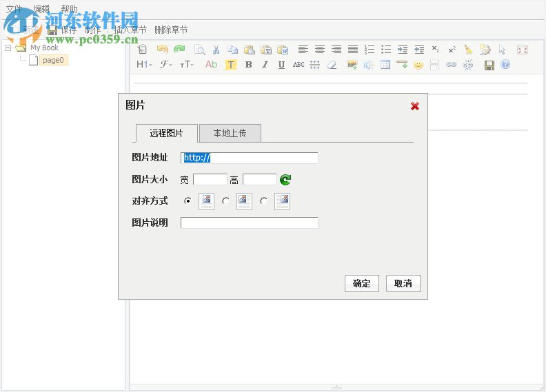Open help with the blue question icon
Viewport: 546px width, 392px height.
[505, 65]
